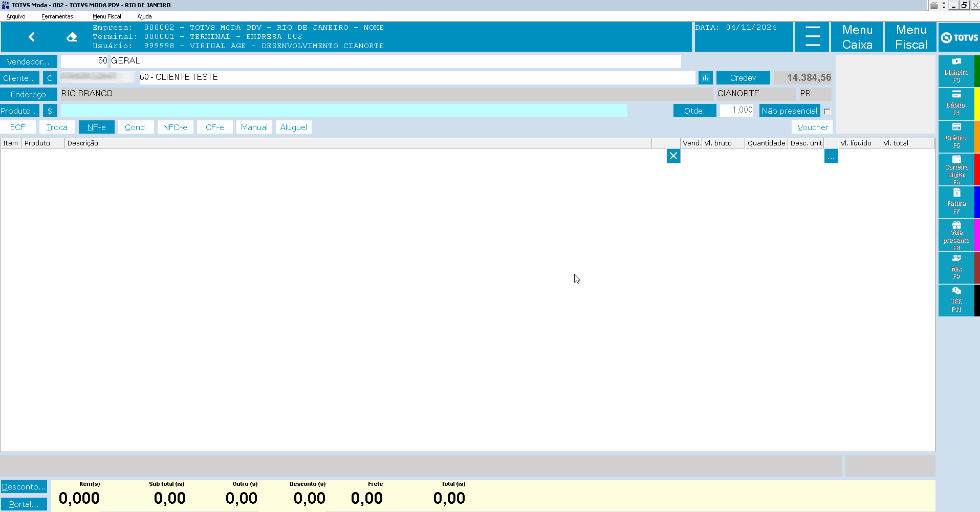Click the Cliente... button
This screenshot has height=512, width=980.
(x=19, y=78)
